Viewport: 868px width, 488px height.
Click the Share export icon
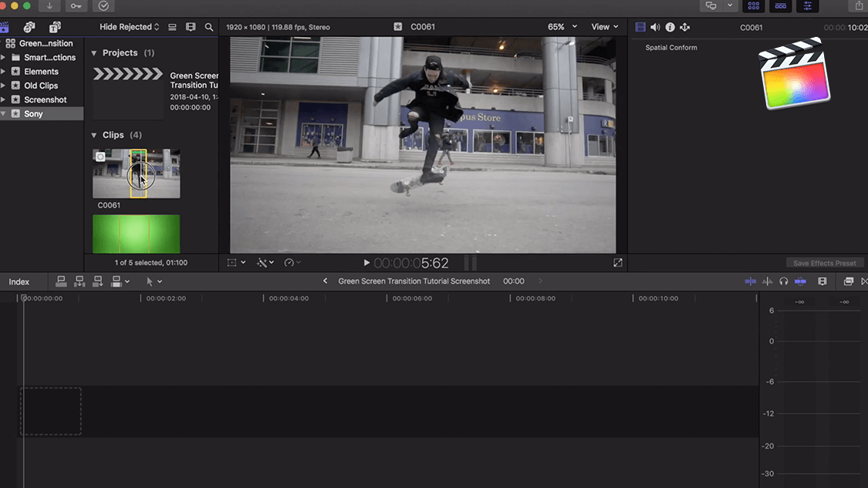click(860, 6)
